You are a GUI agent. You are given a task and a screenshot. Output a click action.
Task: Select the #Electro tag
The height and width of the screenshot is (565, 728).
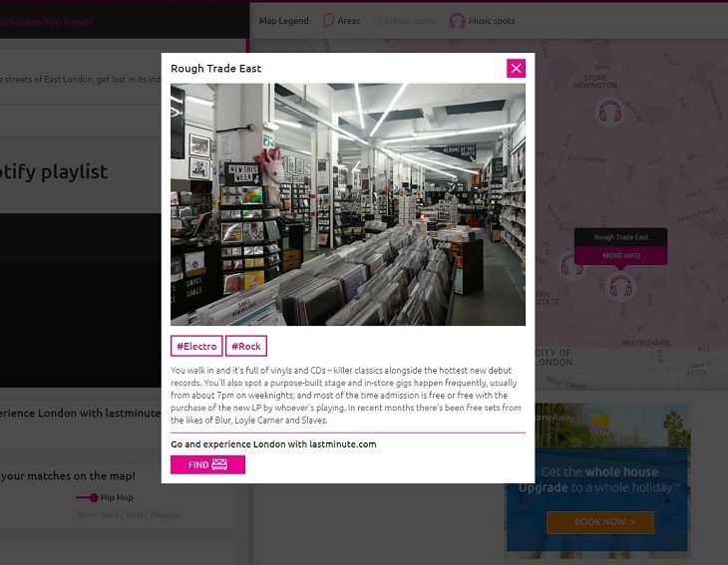(x=196, y=346)
